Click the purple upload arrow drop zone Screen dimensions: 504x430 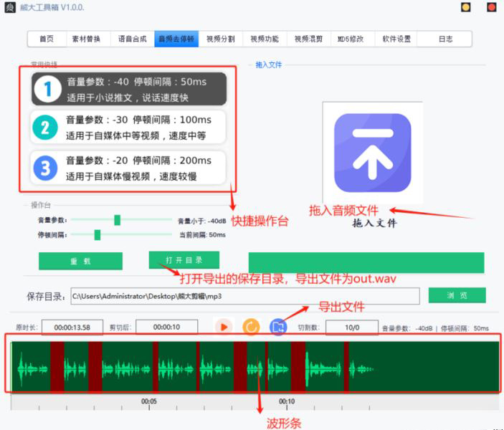(x=373, y=153)
